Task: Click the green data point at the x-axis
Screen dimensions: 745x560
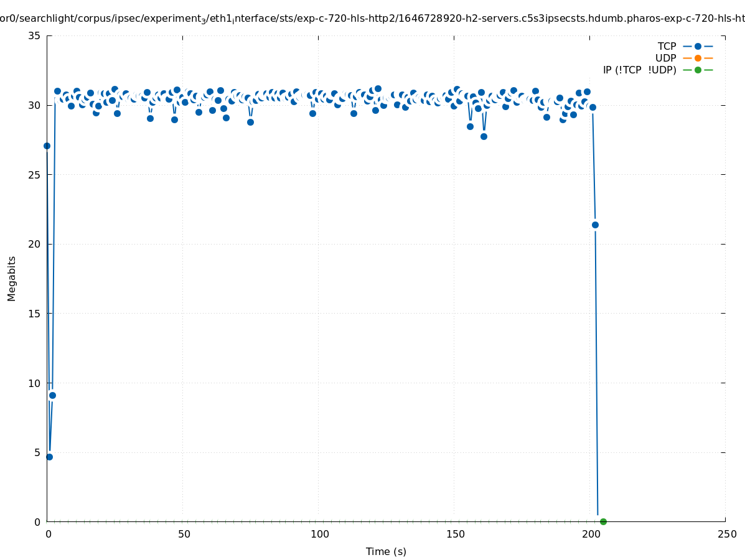Action: point(603,521)
